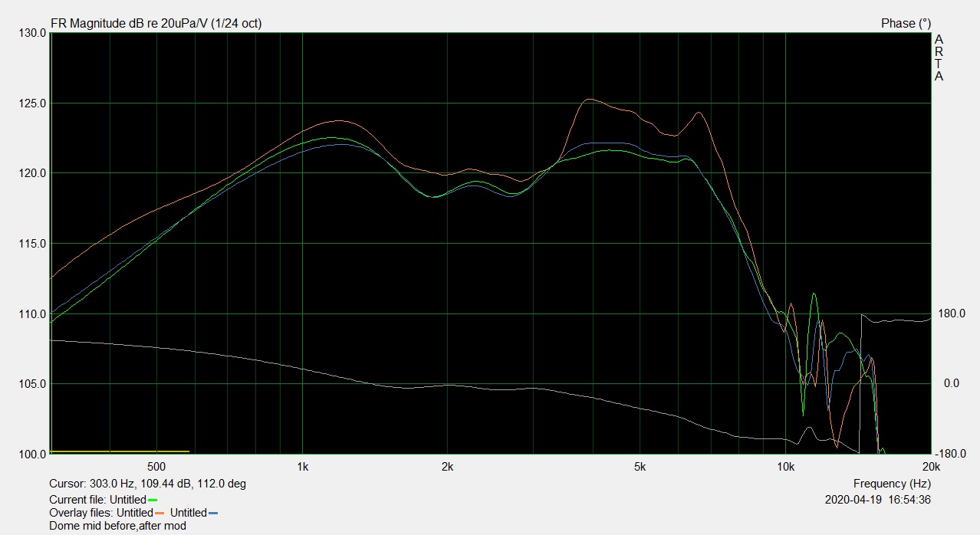The width and height of the screenshot is (980, 535).
Task: Click the yellow cursor marker bar at plot bottom
Action: click(119, 451)
